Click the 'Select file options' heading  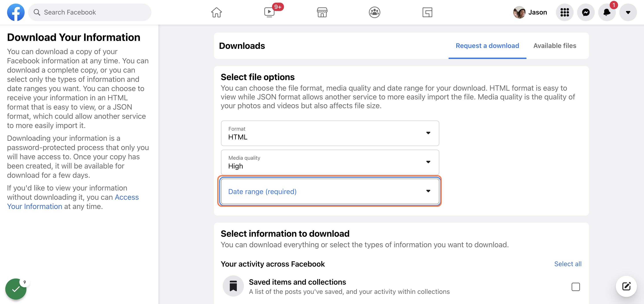click(258, 77)
